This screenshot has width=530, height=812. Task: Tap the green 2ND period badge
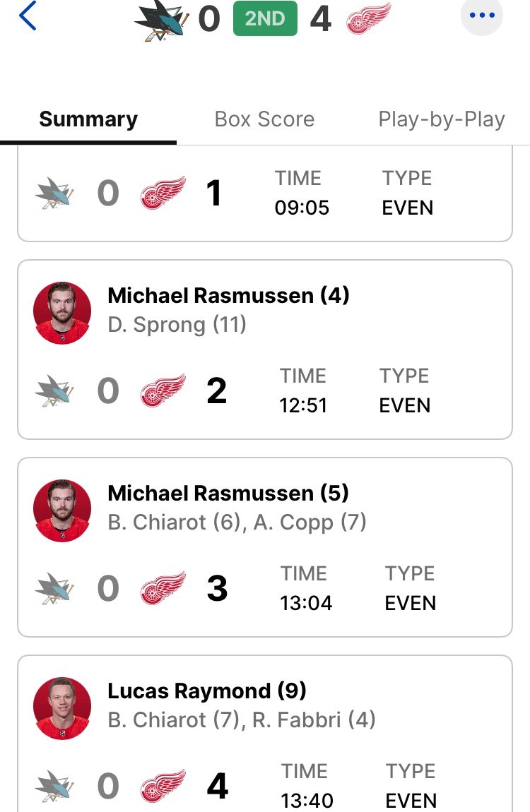pos(265,18)
